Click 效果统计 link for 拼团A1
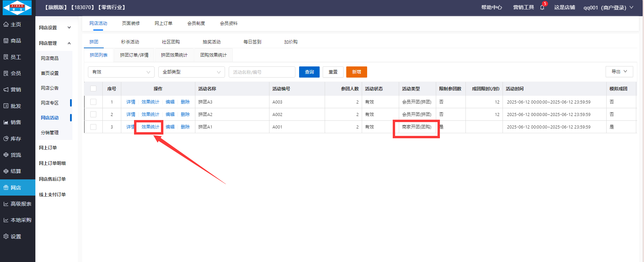 pyautogui.click(x=150, y=127)
